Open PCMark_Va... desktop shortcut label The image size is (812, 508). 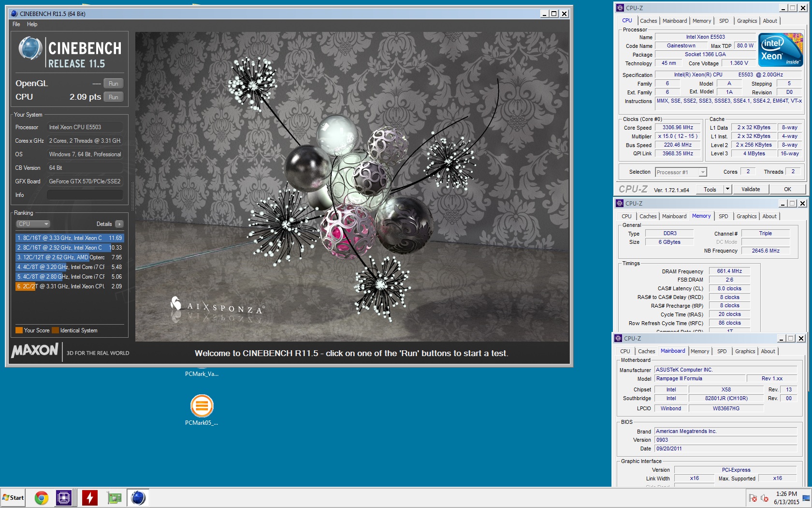coord(202,374)
